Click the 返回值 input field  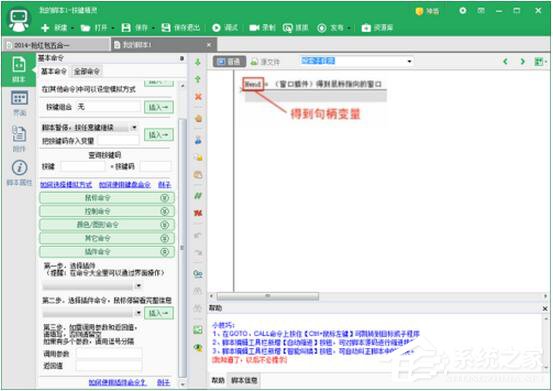(x=109, y=366)
